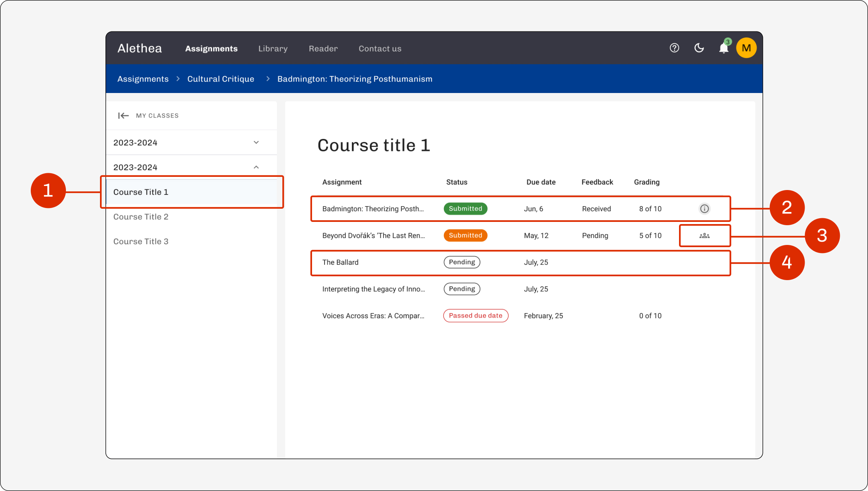Click info icon on Badmington row

point(704,209)
